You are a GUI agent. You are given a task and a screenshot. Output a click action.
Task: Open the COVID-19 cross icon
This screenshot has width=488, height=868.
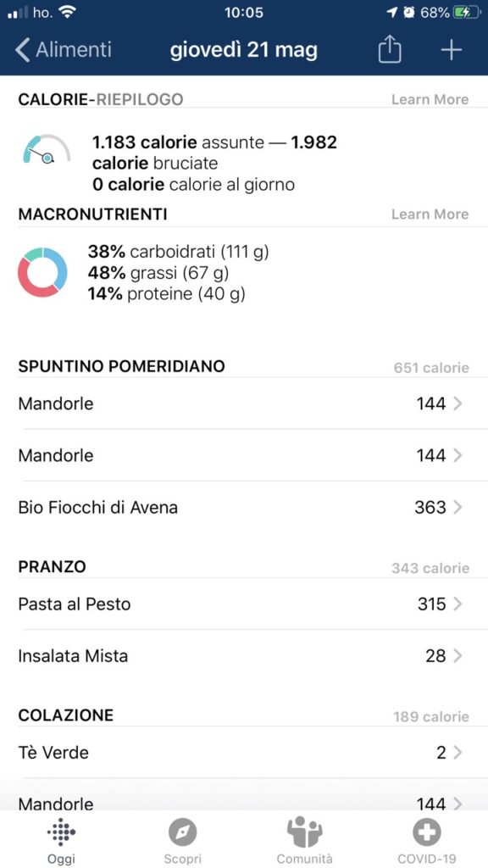pos(427,832)
